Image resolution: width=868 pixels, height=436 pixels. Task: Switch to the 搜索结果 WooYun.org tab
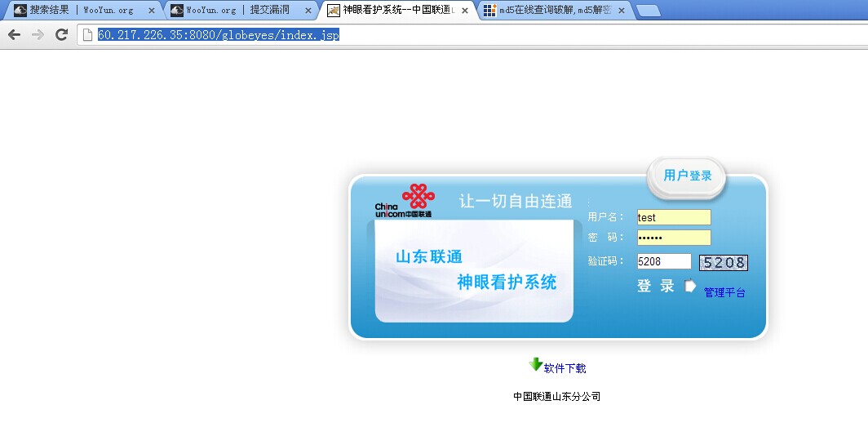click(x=82, y=10)
